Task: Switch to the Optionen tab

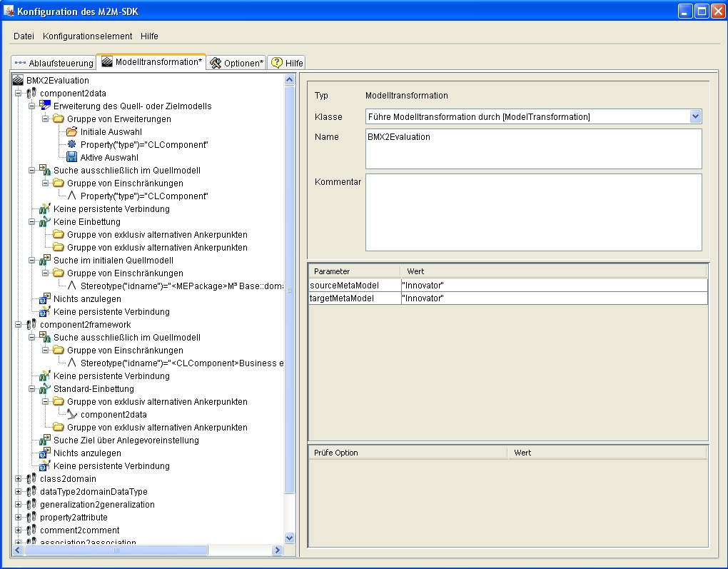Action: point(237,63)
